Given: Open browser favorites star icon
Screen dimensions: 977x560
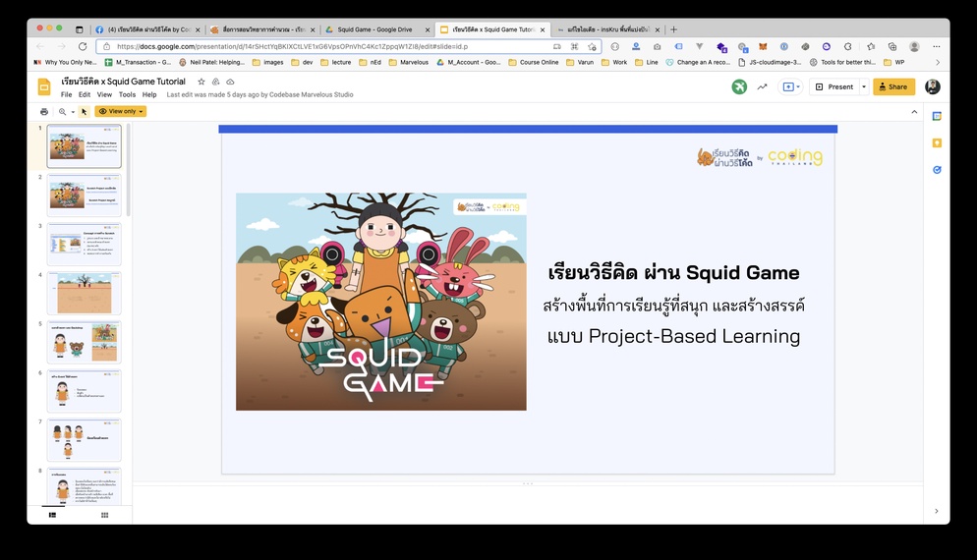Looking at the screenshot, I should [x=871, y=46].
